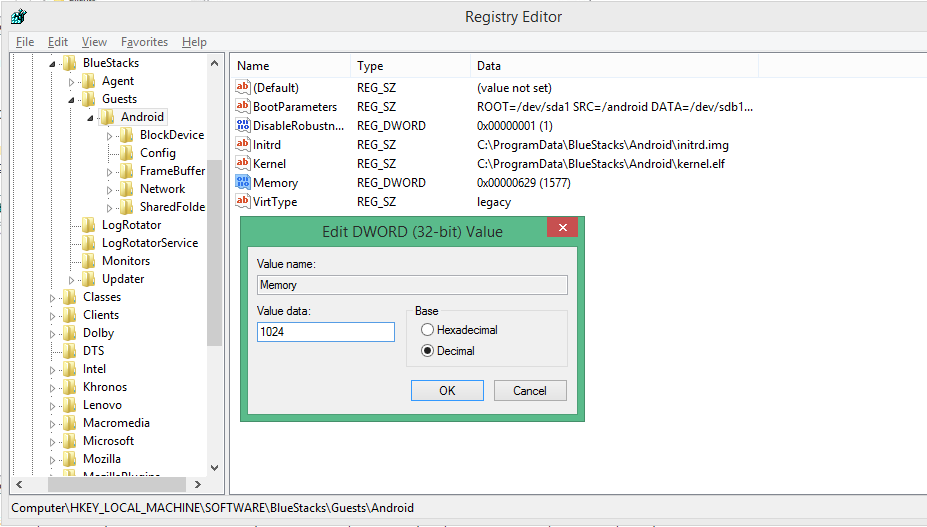The height and width of the screenshot is (527, 927).
Task: Click the tree horizontal scrollbar thumb
Action: (x=116, y=484)
